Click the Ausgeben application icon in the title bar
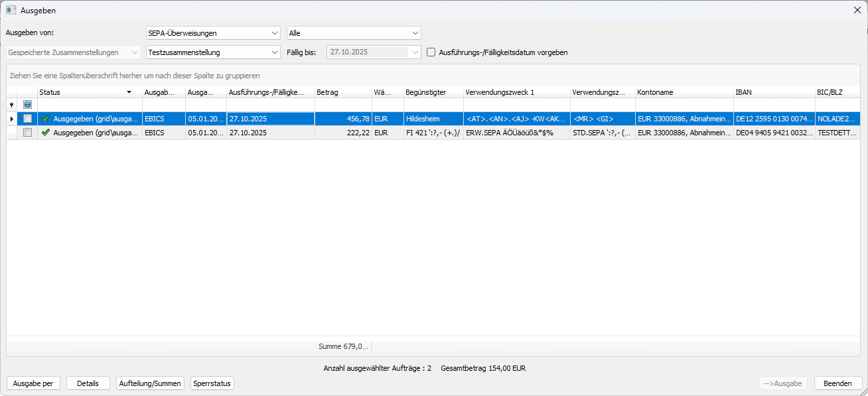The image size is (868, 396). click(10, 10)
